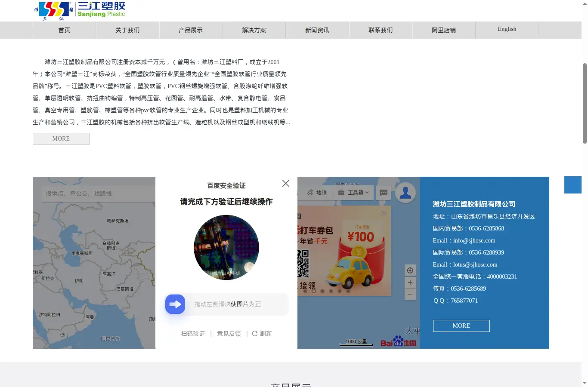
Task: Click 土库曼斯坦 label on the map
Action: pos(82,254)
